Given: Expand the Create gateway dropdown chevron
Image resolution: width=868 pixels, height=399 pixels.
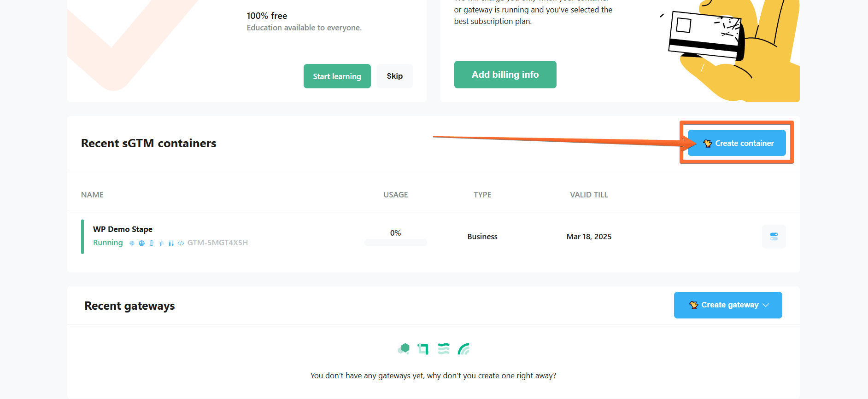Looking at the screenshot, I should tap(766, 305).
